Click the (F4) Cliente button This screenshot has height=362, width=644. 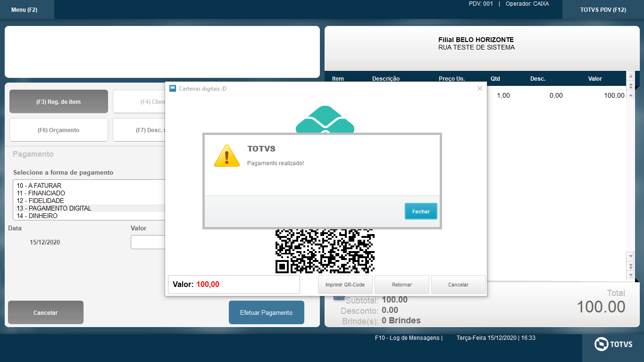[139, 101]
